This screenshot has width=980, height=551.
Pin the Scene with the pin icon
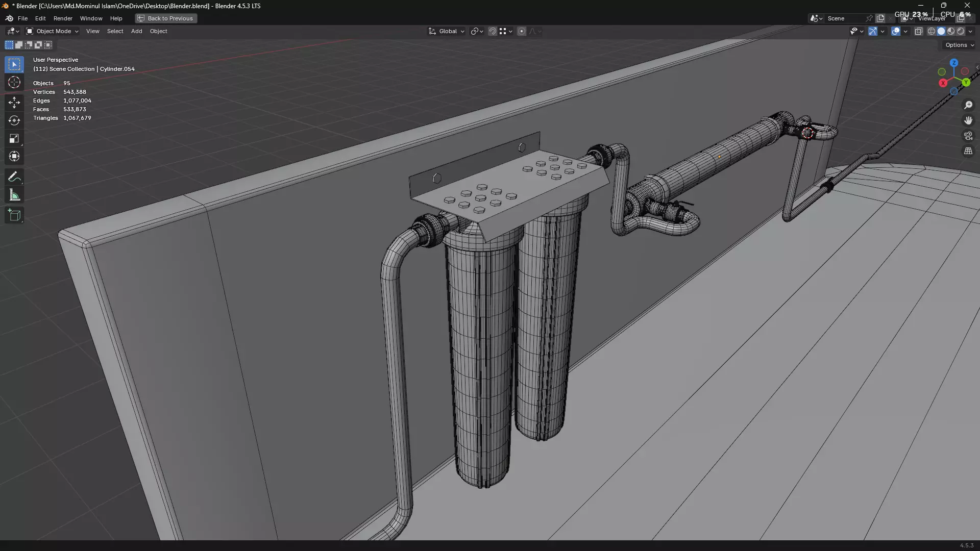(869, 18)
